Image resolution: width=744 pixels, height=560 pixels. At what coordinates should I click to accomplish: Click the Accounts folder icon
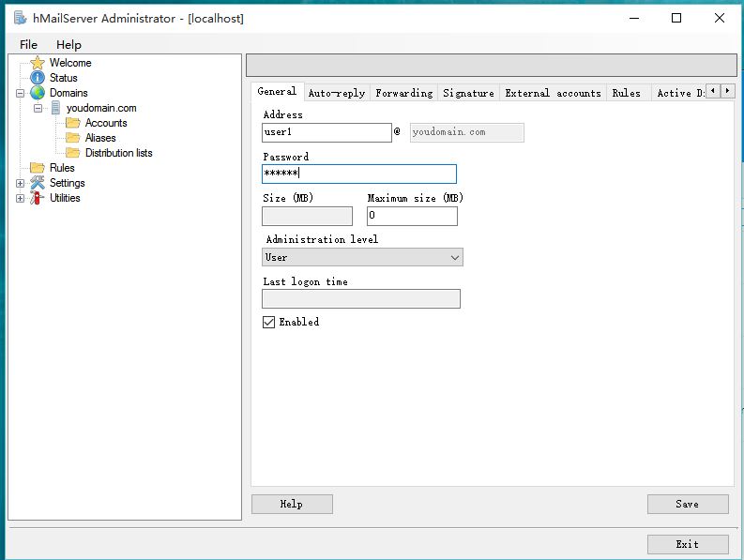coord(72,123)
